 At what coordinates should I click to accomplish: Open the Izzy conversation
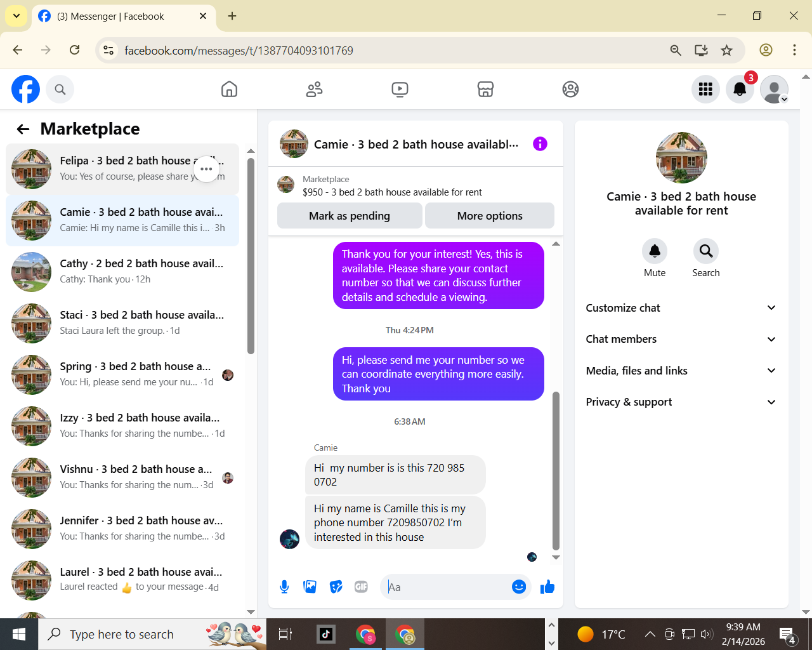pyautogui.click(x=122, y=426)
